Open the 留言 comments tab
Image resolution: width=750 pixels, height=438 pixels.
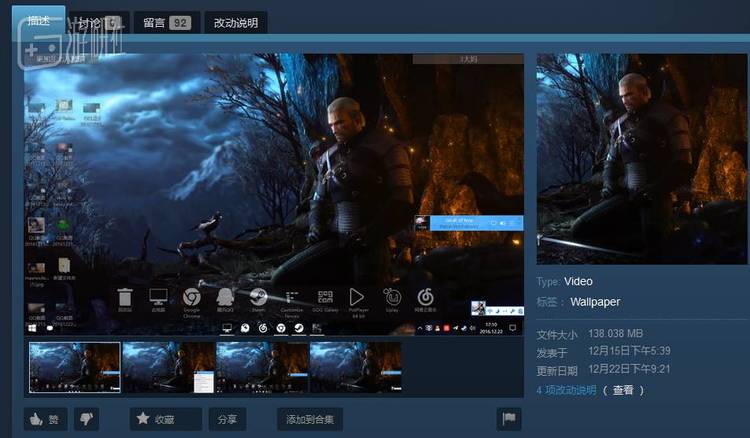(165, 22)
